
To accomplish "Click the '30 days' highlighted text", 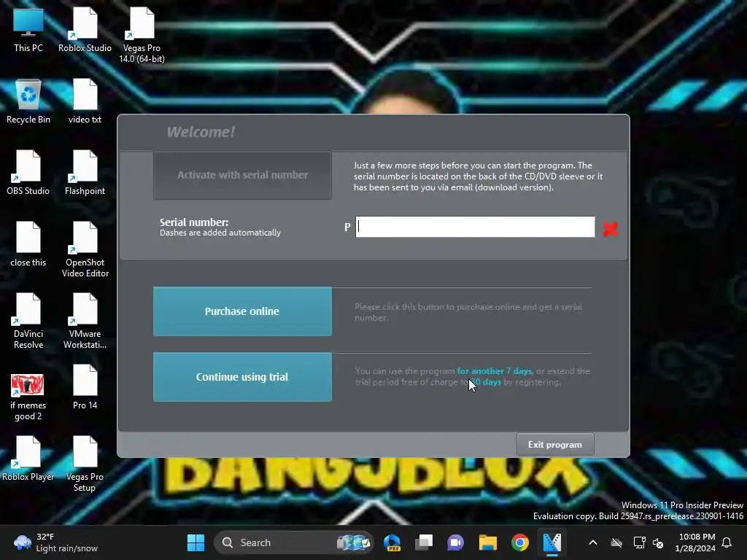I will [485, 382].
